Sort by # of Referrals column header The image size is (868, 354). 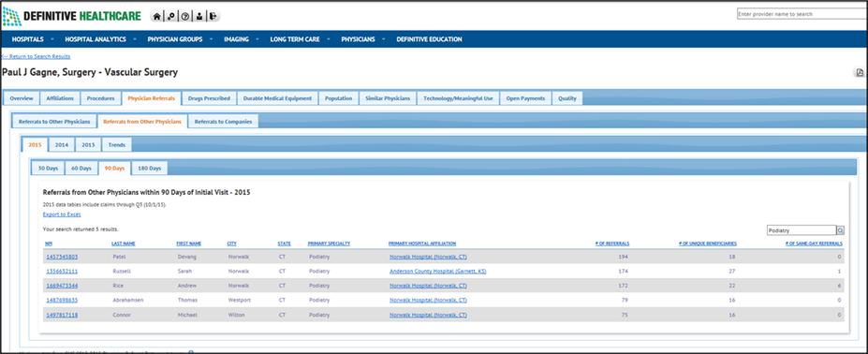click(x=611, y=243)
